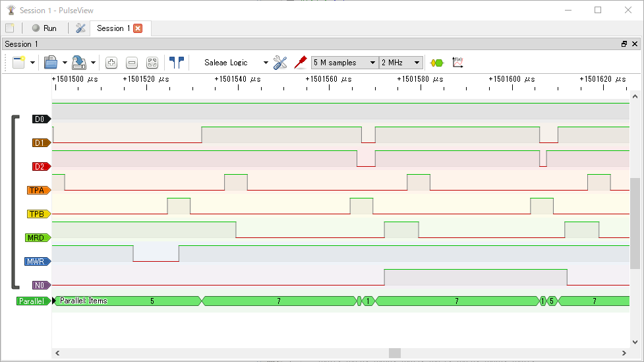This screenshot has height=362, width=644.
Task: Click the open file folder icon
Action: pyautogui.click(x=51, y=63)
